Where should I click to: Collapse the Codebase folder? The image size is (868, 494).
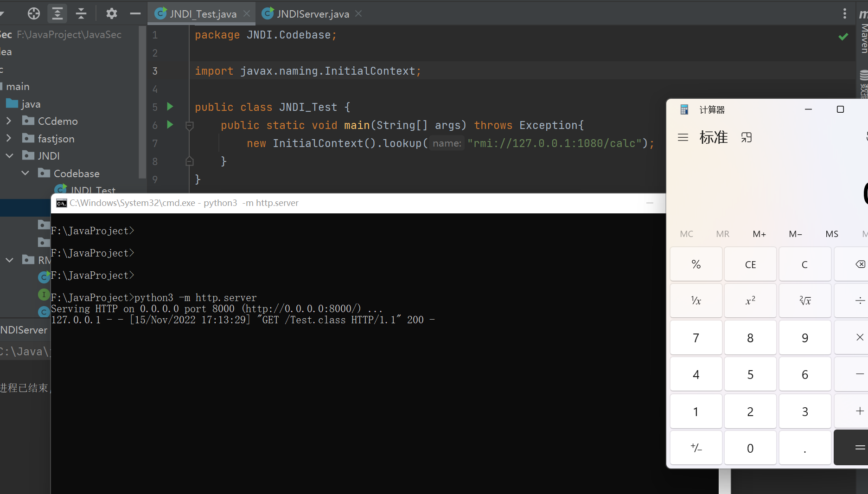[26, 173]
